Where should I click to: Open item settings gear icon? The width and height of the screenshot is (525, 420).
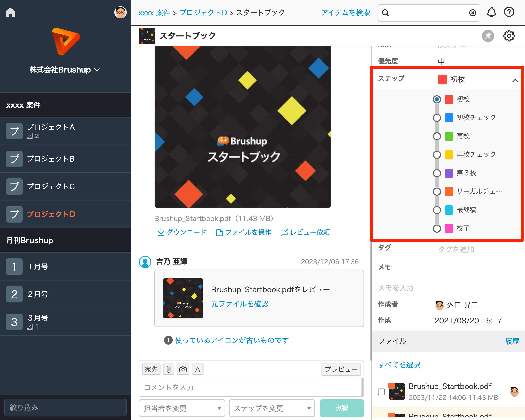(509, 36)
